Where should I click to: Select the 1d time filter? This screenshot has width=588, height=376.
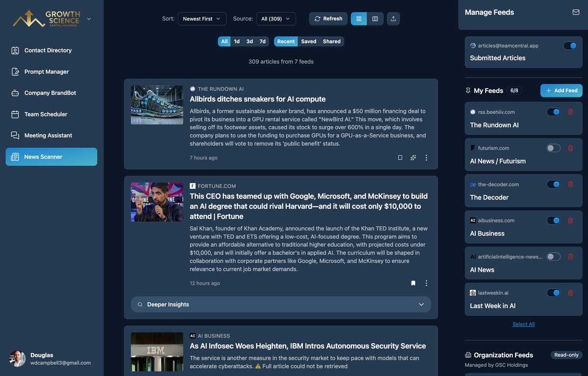pyautogui.click(x=237, y=42)
